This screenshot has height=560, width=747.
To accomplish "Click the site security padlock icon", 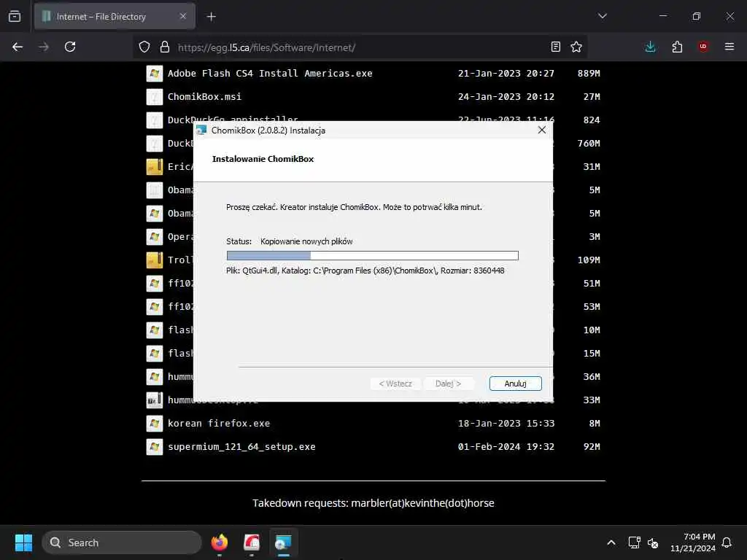I will [165, 47].
